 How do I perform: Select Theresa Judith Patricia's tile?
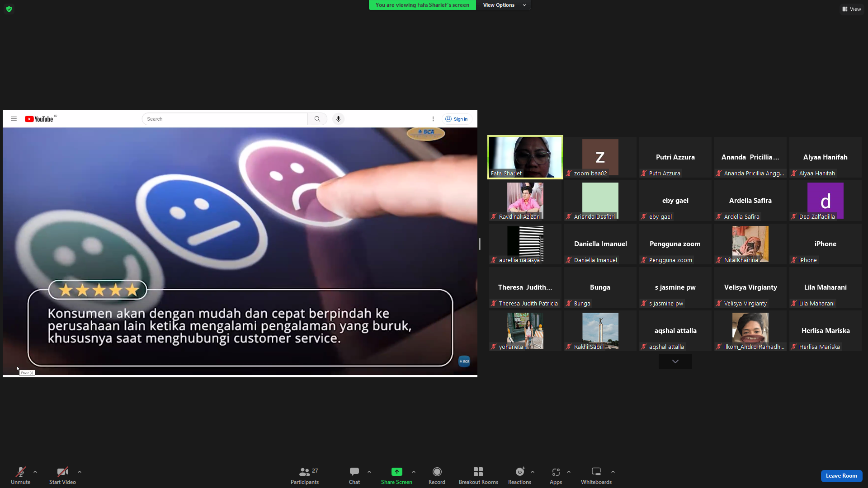[x=525, y=287]
